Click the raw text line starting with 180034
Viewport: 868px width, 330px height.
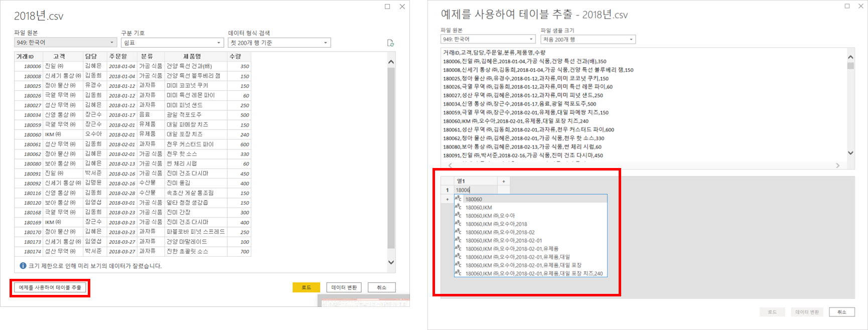(x=519, y=104)
